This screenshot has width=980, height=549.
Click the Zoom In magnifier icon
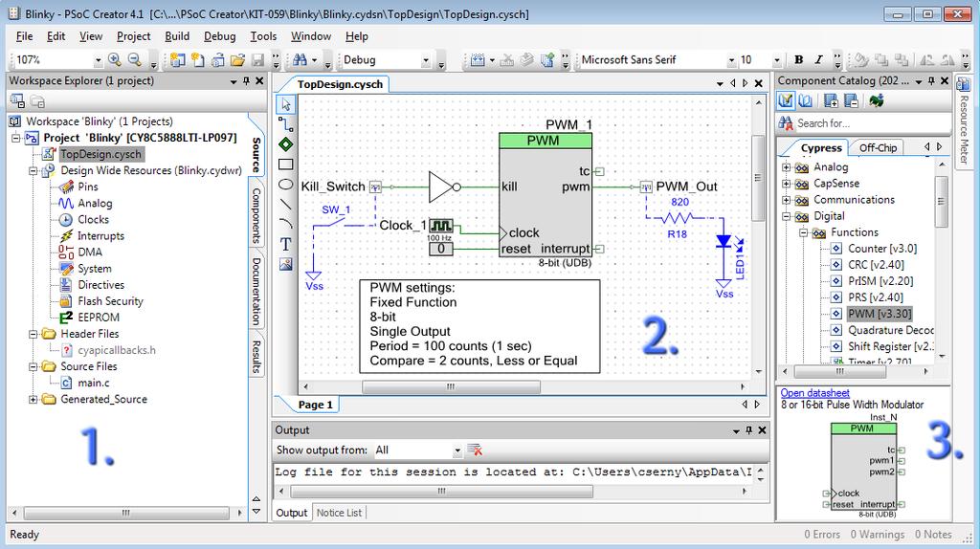coord(115,59)
